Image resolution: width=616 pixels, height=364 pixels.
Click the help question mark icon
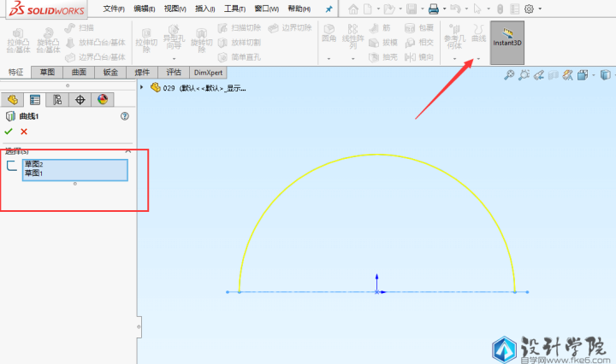pos(125,115)
